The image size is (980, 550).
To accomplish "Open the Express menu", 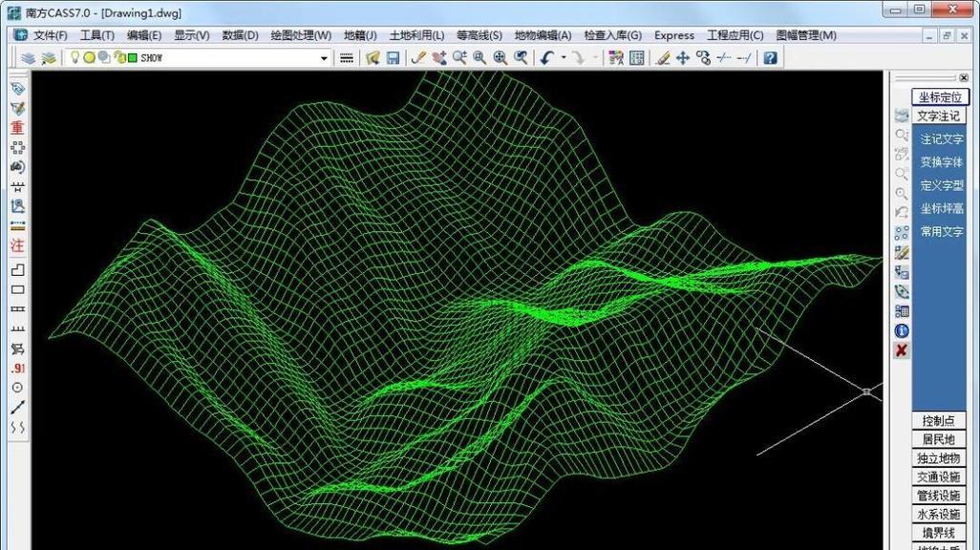I will click(673, 35).
